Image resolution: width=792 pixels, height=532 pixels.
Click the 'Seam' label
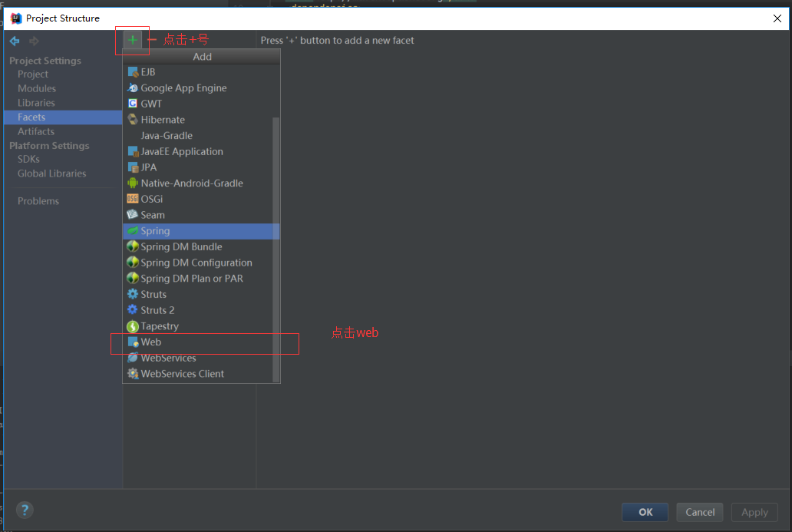153,215
